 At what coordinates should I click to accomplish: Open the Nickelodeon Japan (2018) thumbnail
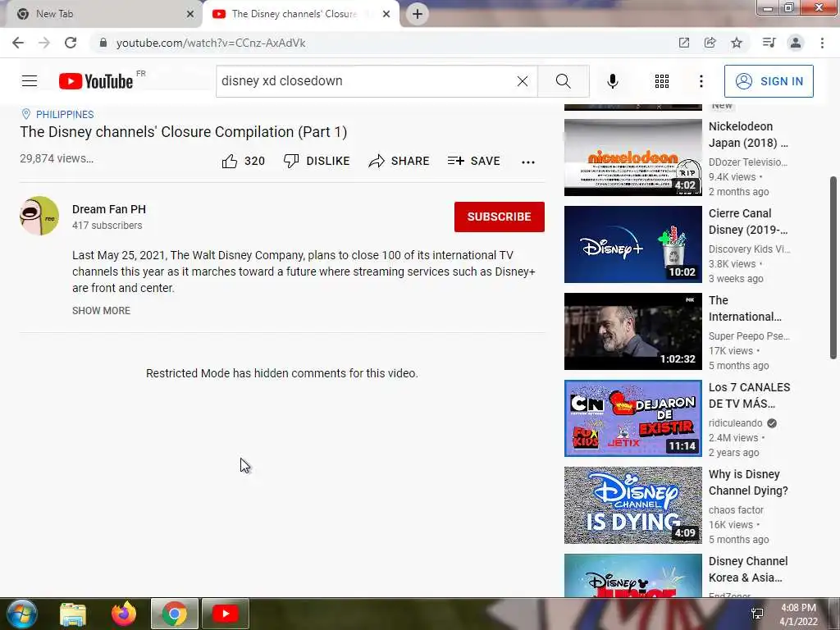coord(632,157)
